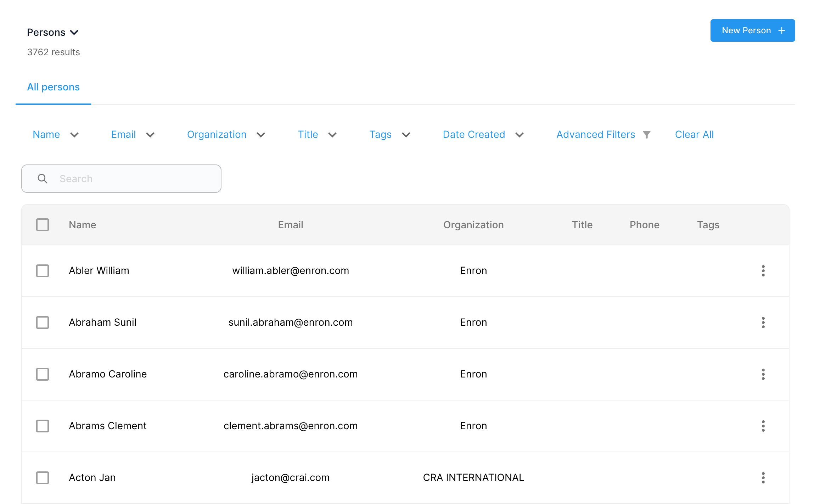Open the kebab menu for Abramo Caroline

tap(763, 374)
